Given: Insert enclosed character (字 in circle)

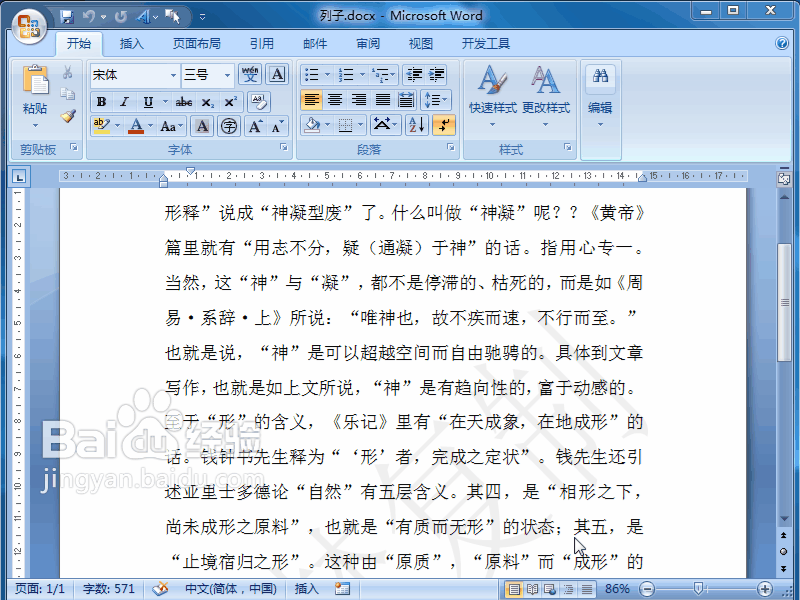Looking at the screenshot, I should click(x=229, y=126).
